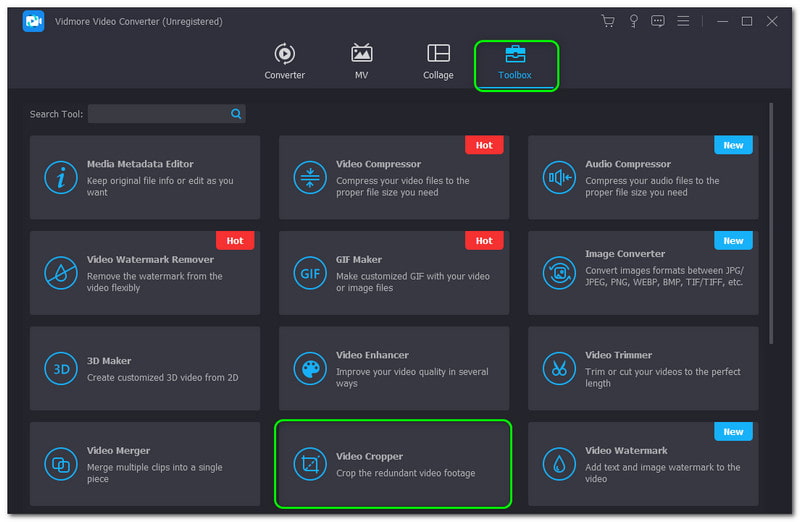This screenshot has height=522, width=800.
Task: Open Video Enhancer title
Action: [x=372, y=355]
